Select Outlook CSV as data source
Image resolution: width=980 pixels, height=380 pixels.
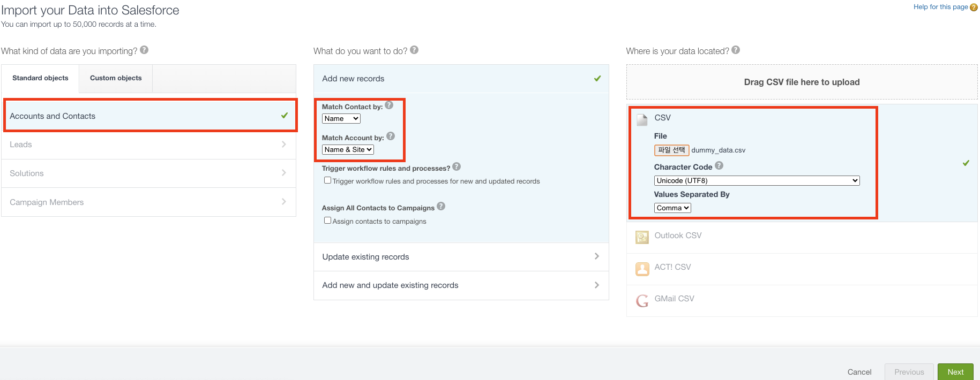[802, 238]
